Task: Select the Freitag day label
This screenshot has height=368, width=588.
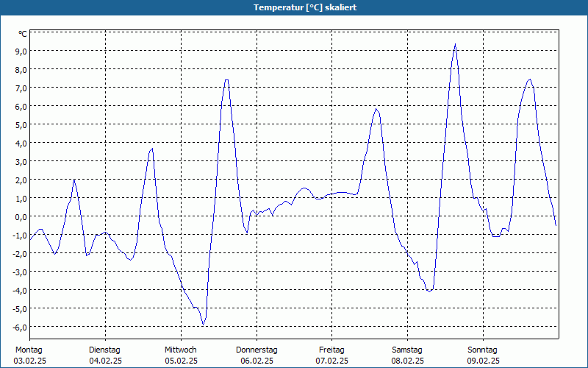Action: point(331,350)
